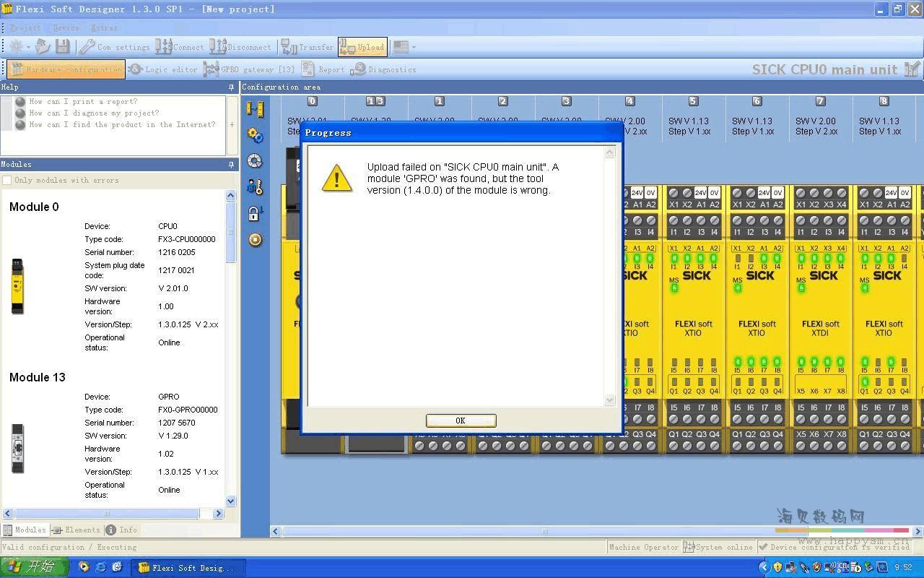Open the language flag dropdown
Viewport: 924px width, 578px height.
tap(414, 47)
